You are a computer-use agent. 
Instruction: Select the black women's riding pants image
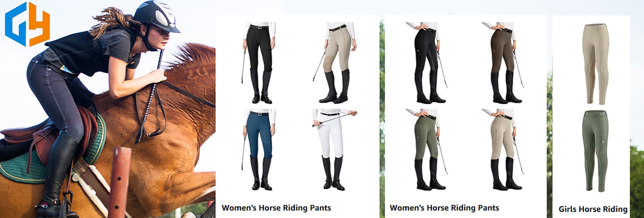pyautogui.click(x=259, y=63)
